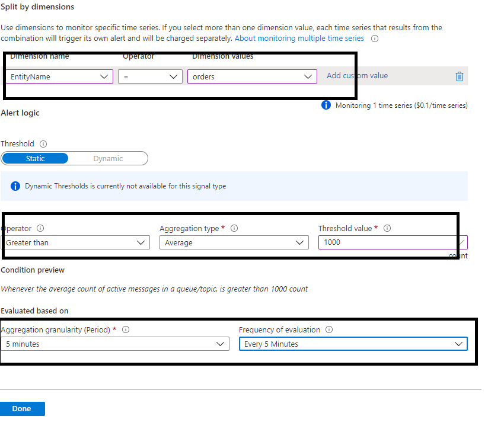The width and height of the screenshot is (504, 448).
Task: Click info icon next to Aggregation type
Action: tap(234, 229)
